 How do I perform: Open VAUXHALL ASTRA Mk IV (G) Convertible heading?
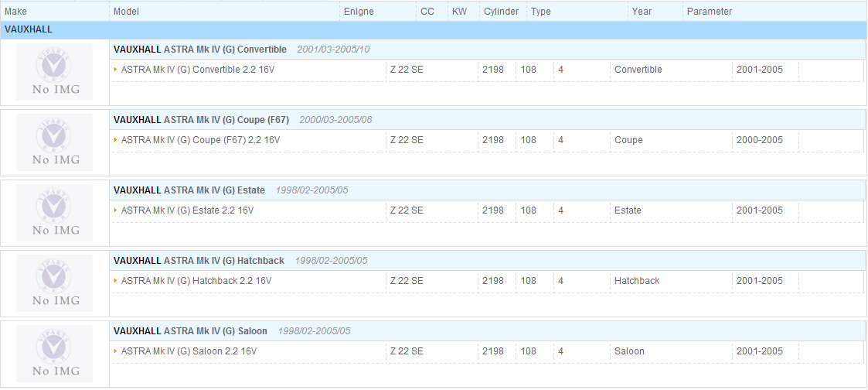(x=200, y=50)
